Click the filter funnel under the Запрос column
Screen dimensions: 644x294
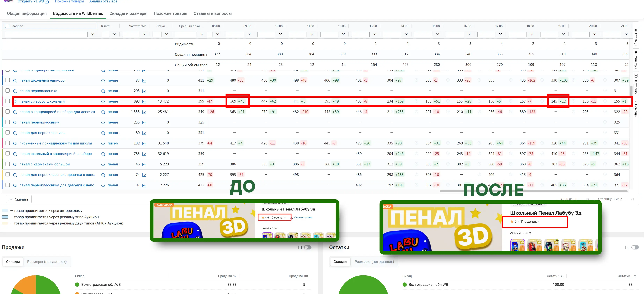point(93,34)
